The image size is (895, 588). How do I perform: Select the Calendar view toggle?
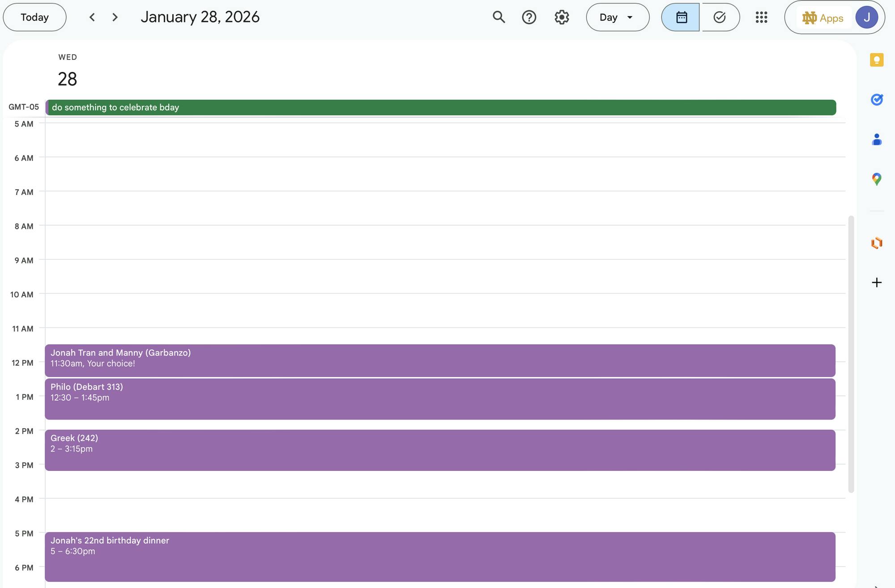coord(681,17)
